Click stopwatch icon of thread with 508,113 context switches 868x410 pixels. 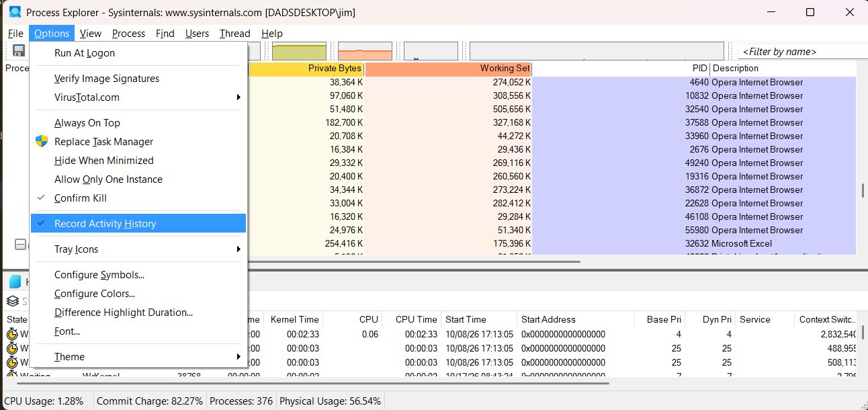click(x=13, y=362)
